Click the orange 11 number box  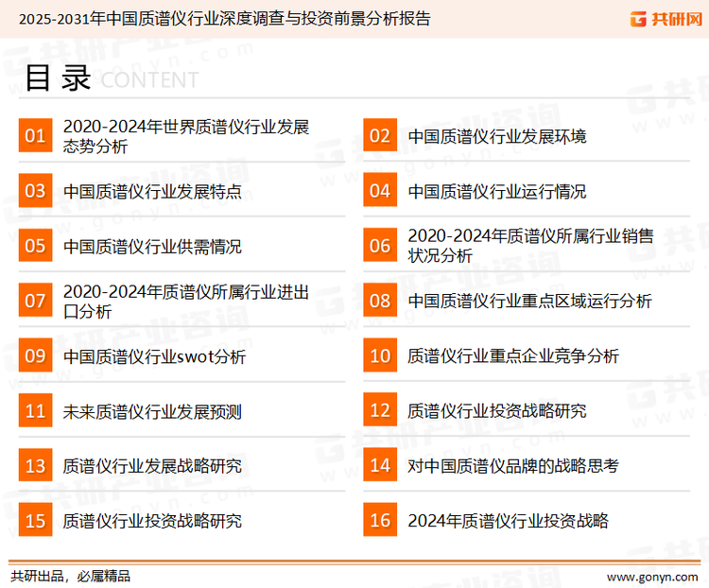[x=35, y=410]
